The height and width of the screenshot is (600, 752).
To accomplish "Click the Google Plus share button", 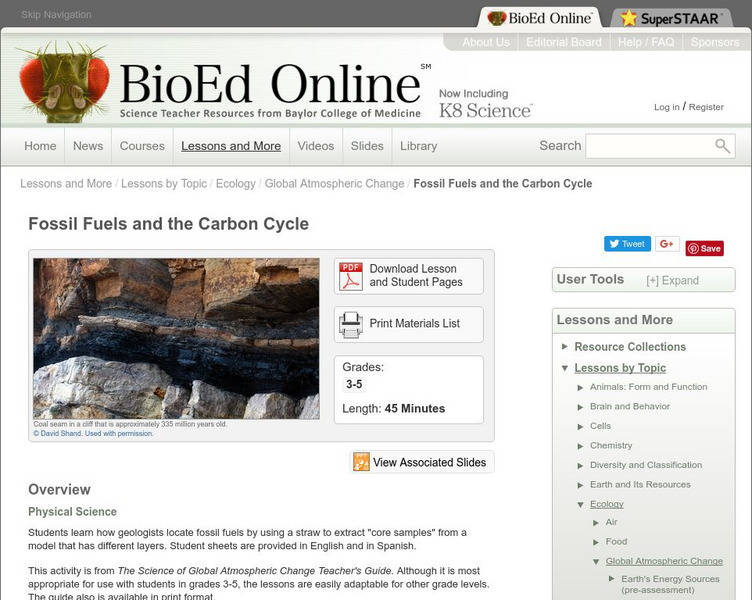I will 667,244.
